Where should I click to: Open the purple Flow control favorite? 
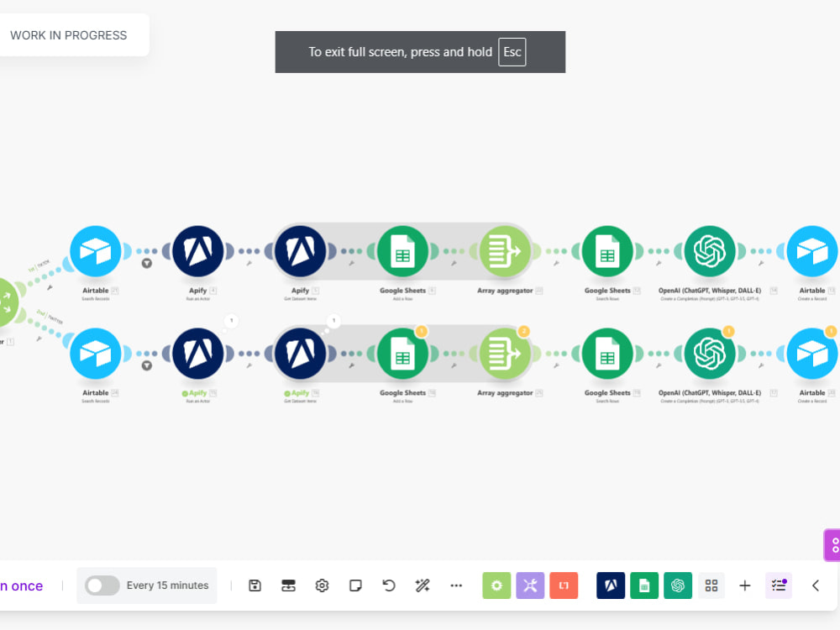tap(530, 585)
